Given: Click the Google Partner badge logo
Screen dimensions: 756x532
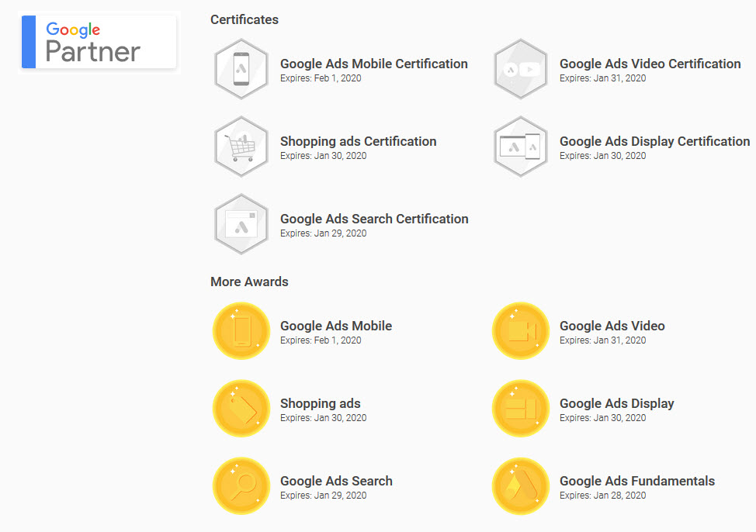Looking at the screenshot, I should click(x=99, y=42).
